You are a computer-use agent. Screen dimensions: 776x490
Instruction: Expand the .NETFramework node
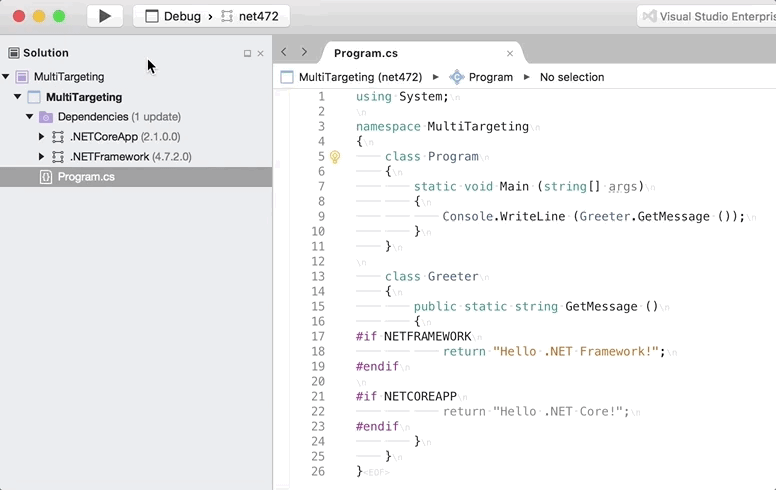41,157
